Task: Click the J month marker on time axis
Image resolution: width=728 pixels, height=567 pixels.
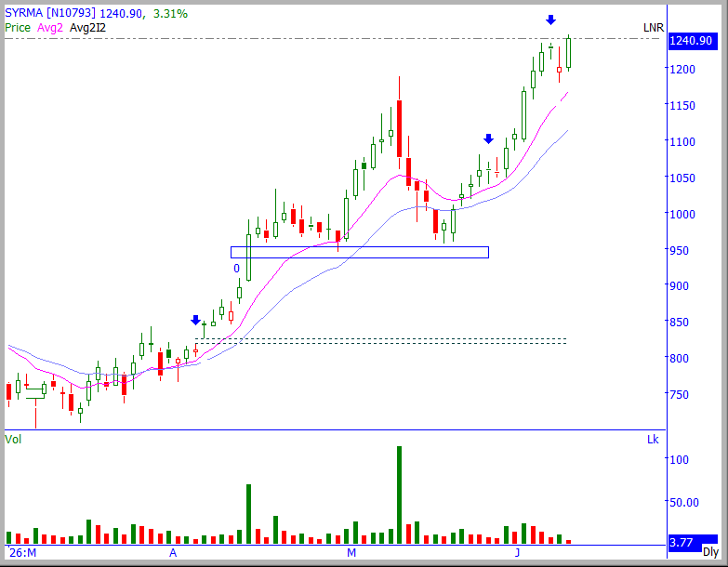Action: [x=517, y=553]
